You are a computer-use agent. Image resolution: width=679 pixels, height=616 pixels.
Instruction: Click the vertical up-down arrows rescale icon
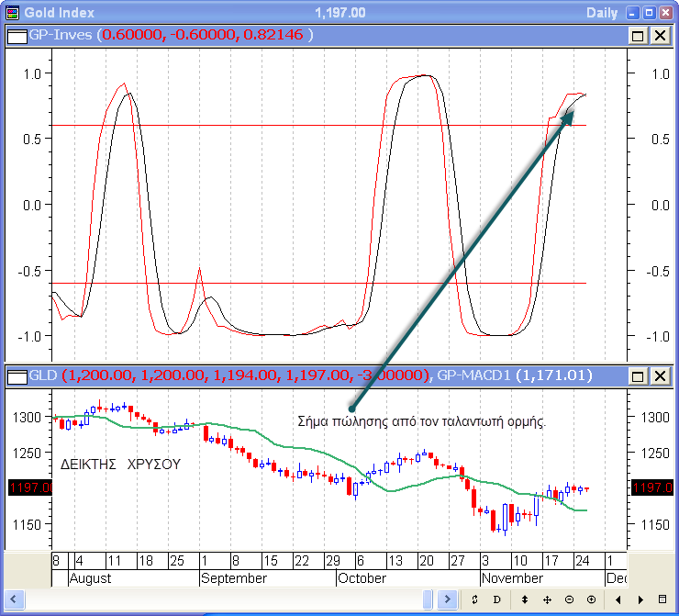pyautogui.click(x=524, y=599)
